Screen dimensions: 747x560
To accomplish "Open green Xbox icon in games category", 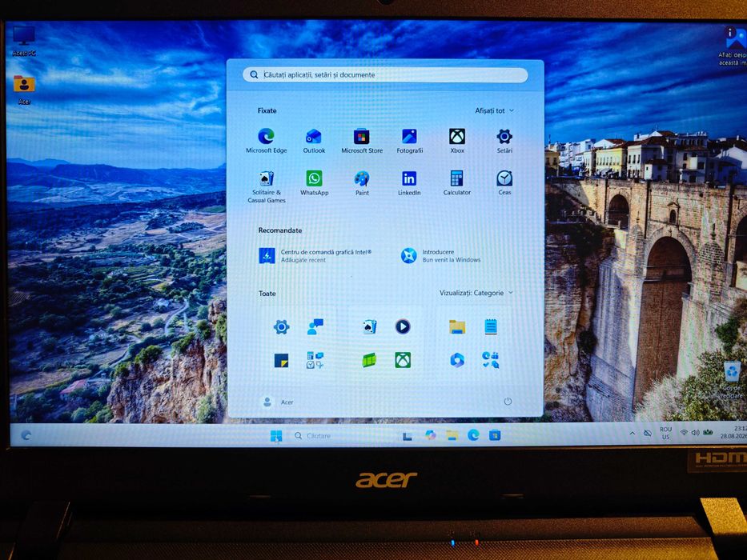I will point(403,361).
